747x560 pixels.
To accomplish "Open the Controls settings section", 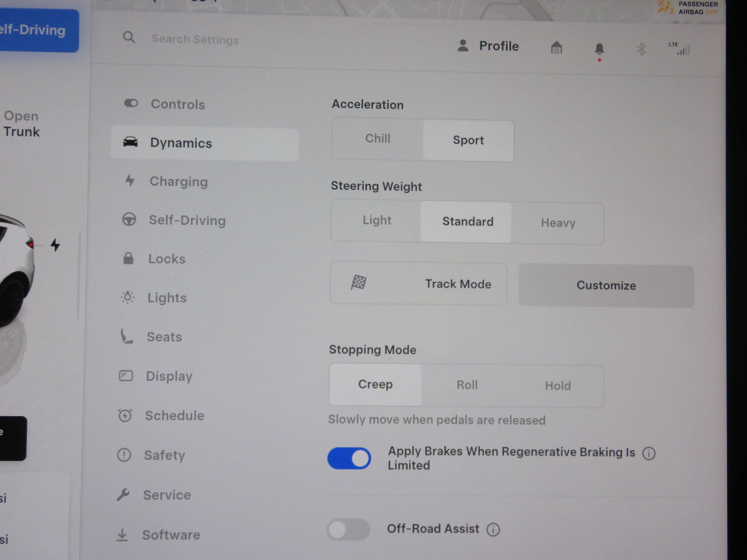I will [x=204, y=104].
